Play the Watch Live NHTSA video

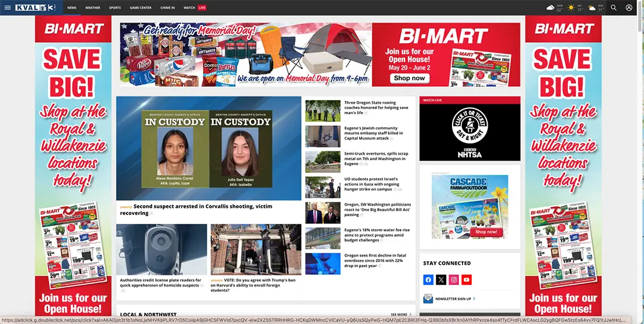click(470, 132)
